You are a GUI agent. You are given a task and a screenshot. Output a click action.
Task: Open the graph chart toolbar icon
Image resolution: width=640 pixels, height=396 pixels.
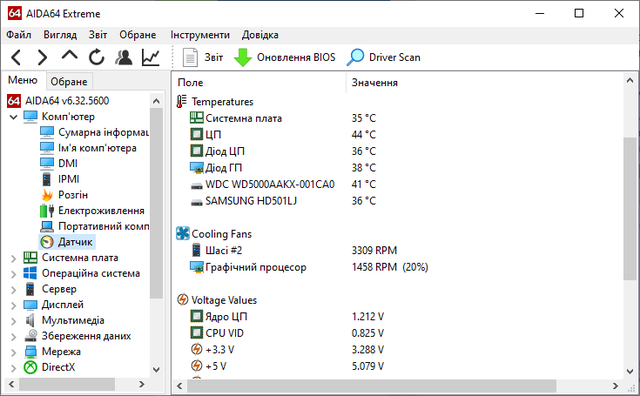tap(151, 58)
